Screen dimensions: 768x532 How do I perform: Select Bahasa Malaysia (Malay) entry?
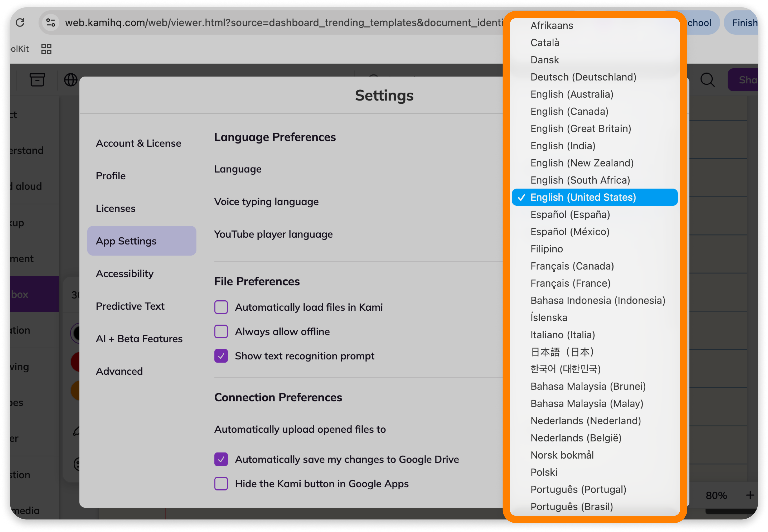click(x=595, y=404)
